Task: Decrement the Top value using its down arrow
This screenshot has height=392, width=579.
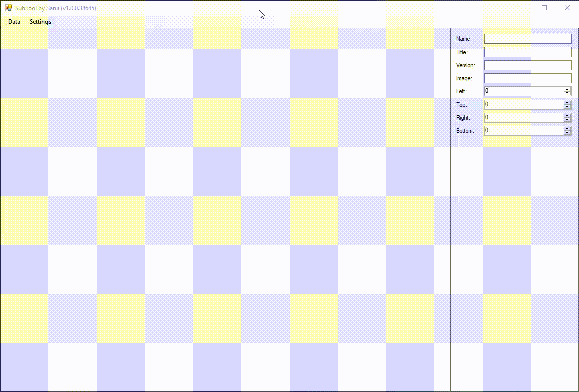Action: 567,107
